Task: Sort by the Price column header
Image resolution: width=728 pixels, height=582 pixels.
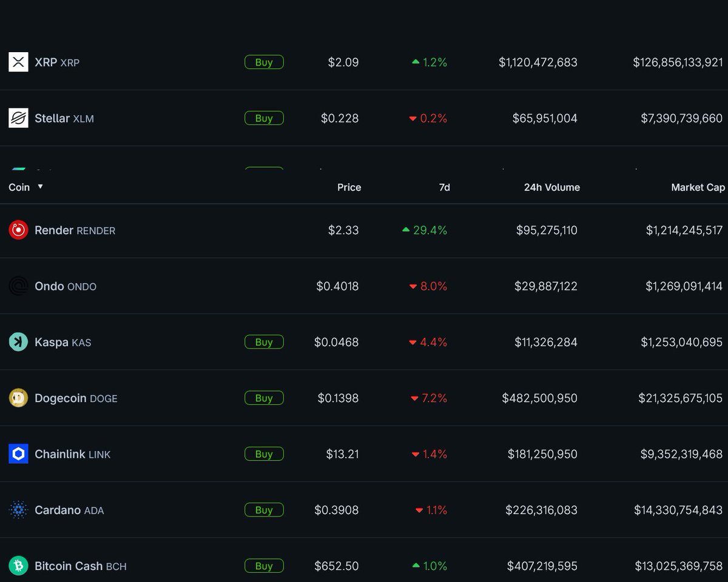Action: coord(349,187)
